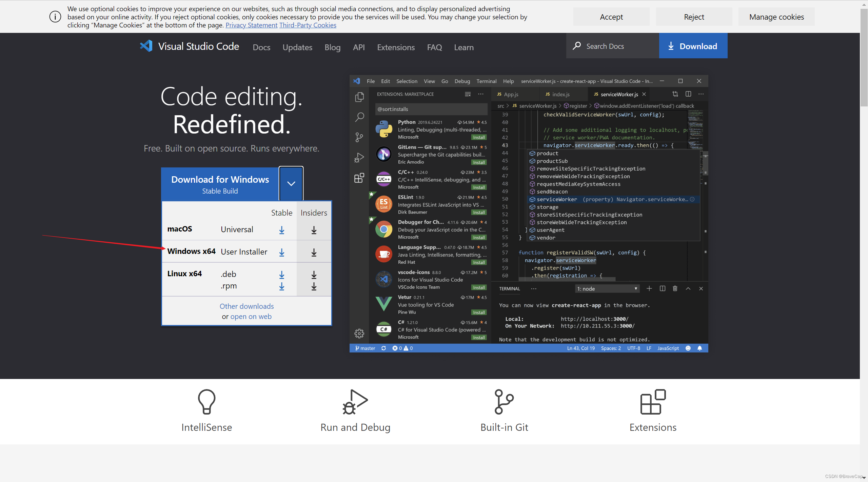The width and height of the screenshot is (868, 482).
Task: Reject optional cookies
Action: click(694, 17)
